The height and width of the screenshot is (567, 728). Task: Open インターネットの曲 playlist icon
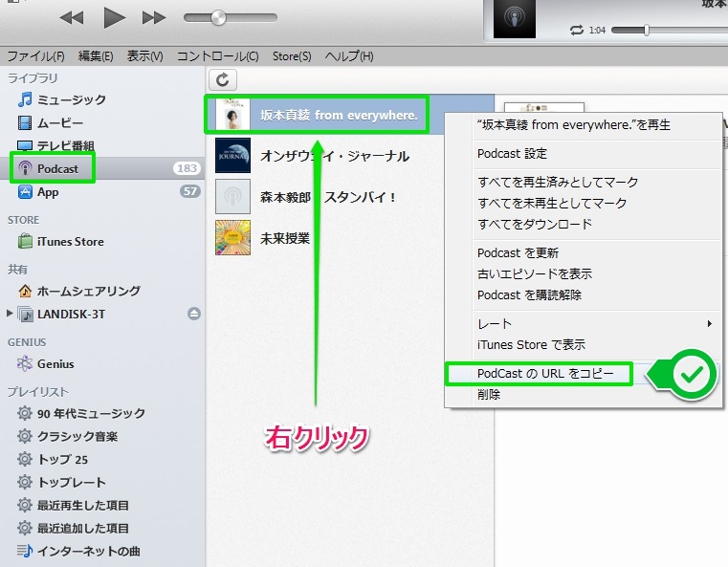point(25,551)
